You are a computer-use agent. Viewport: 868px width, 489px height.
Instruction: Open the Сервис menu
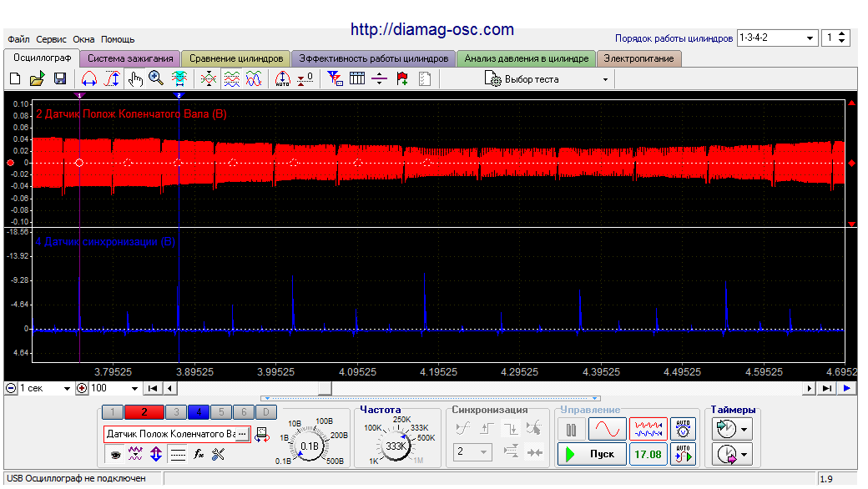(x=51, y=39)
